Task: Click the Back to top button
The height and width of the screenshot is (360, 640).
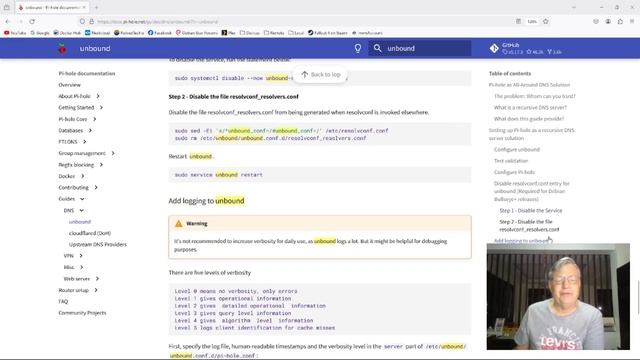Action: click(320, 74)
